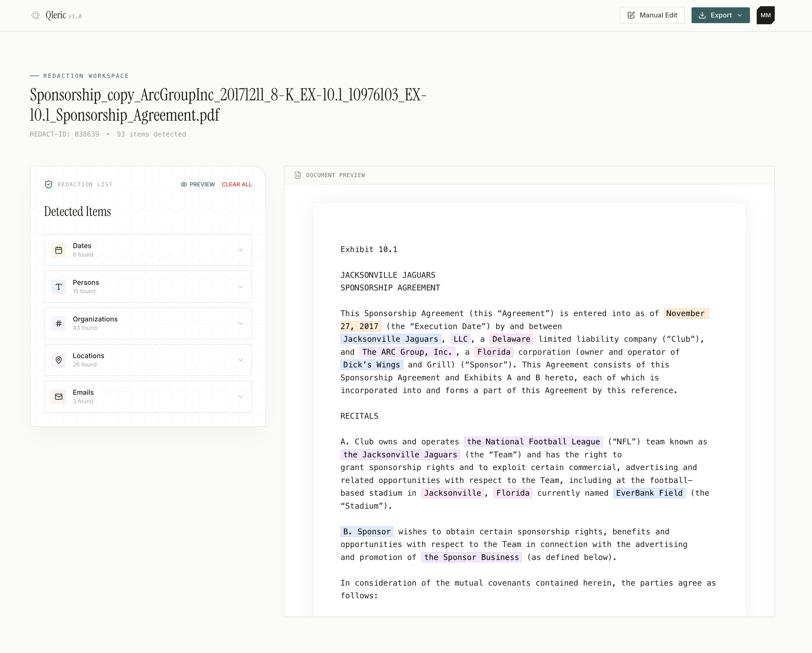Image resolution: width=812 pixels, height=653 pixels.
Task: Click the envelope Emails icon
Action: click(59, 397)
